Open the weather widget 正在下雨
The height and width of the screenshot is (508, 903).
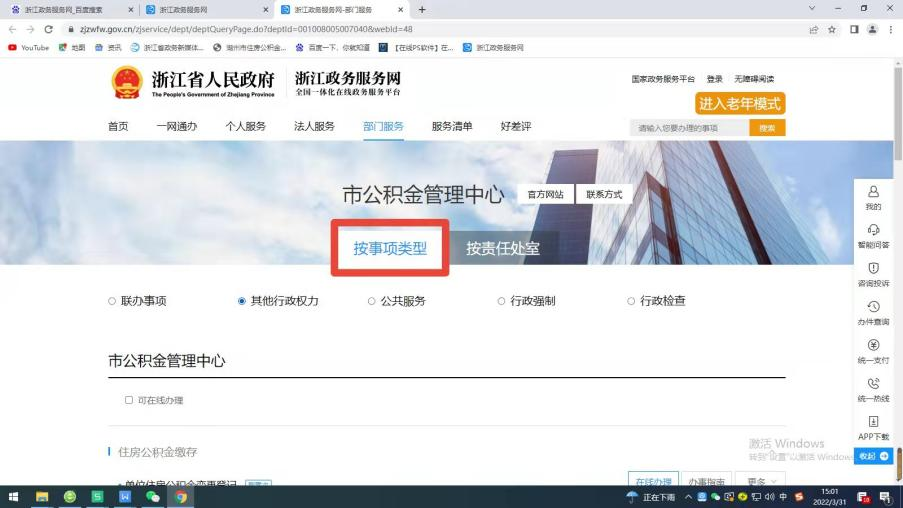(x=651, y=497)
